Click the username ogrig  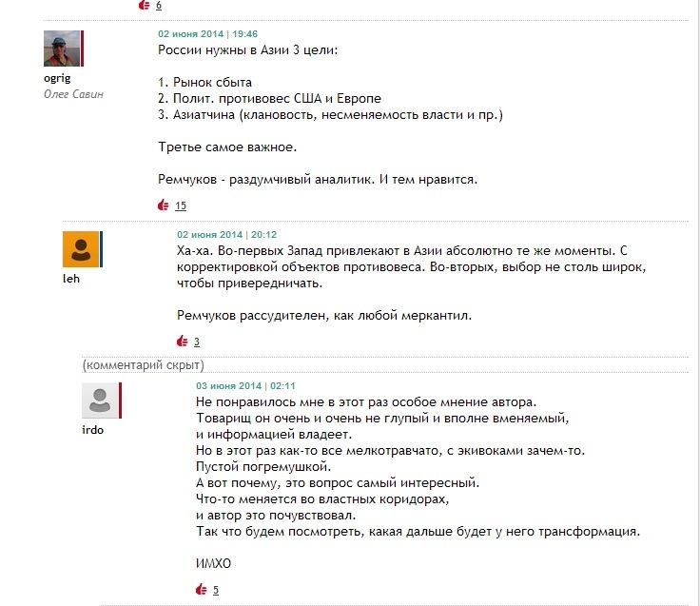coord(57,79)
